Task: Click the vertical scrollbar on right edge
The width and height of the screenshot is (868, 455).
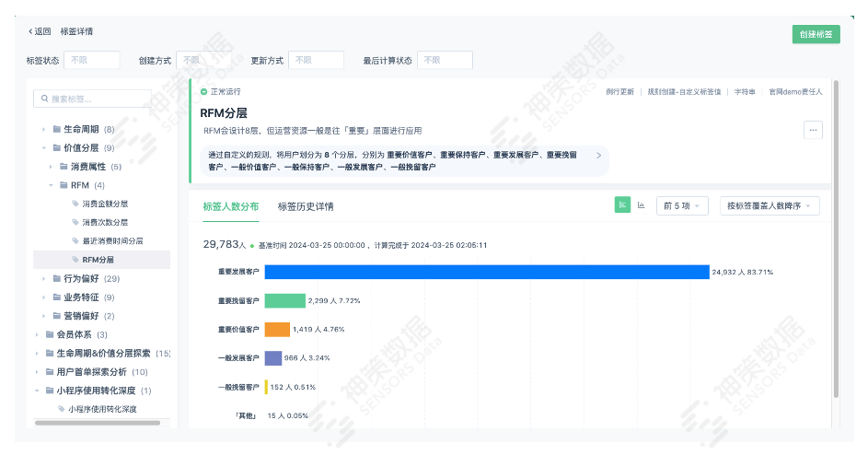Action: coord(836,239)
